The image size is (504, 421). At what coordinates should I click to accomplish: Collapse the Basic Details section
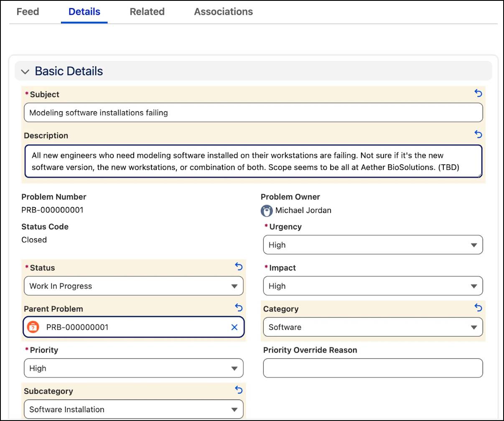pyautogui.click(x=25, y=71)
